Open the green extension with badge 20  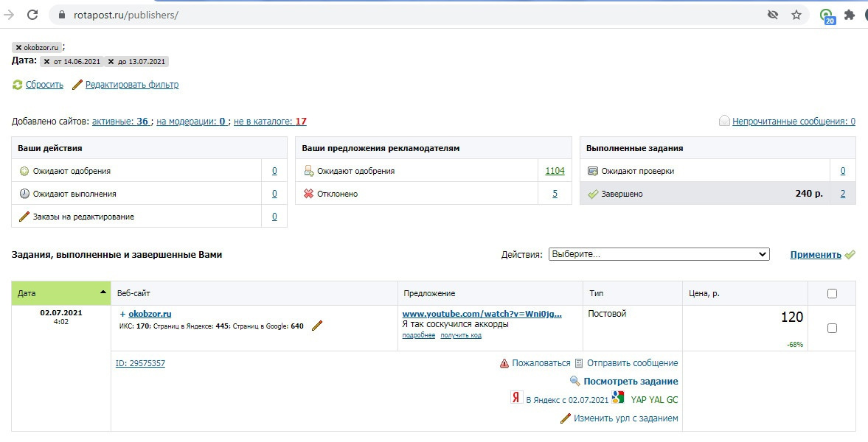(x=827, y=16)
